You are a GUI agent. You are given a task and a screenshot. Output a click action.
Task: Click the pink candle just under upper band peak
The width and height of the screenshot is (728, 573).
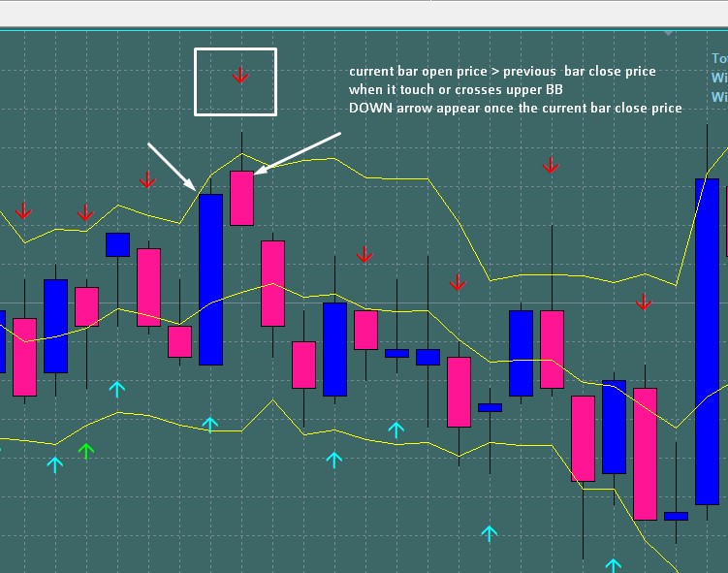(242, 199)
